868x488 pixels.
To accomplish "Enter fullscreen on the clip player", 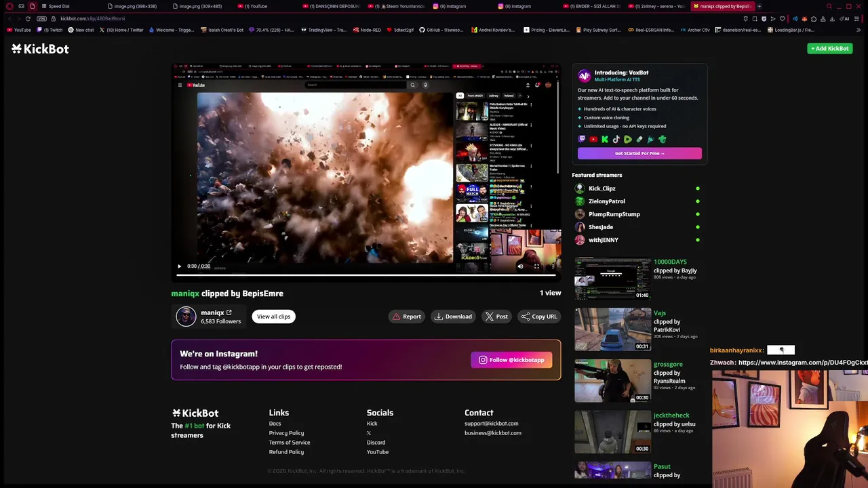I will coord(536,266).
